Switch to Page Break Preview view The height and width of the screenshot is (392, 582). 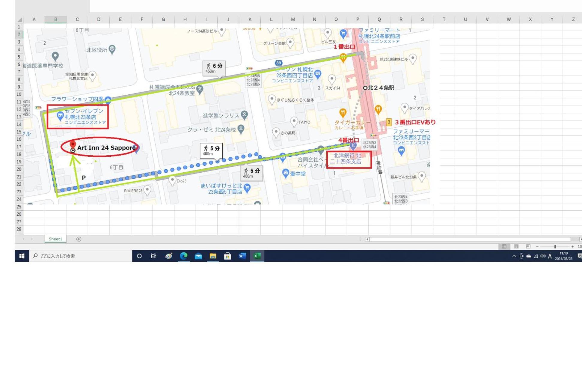click(528, 246)
